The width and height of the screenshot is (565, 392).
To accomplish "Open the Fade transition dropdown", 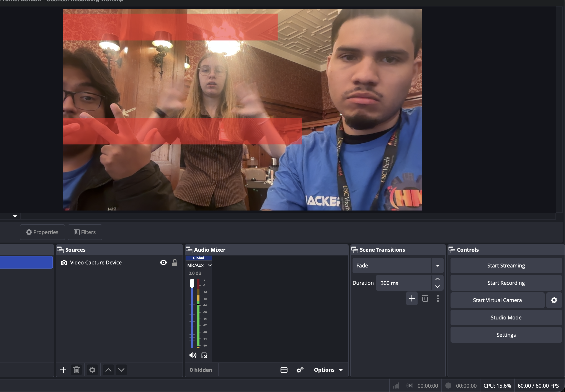I will (437, 266).
